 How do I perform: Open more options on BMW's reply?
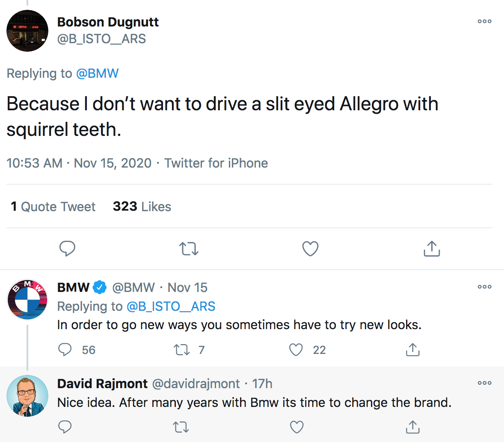[484, 287]
